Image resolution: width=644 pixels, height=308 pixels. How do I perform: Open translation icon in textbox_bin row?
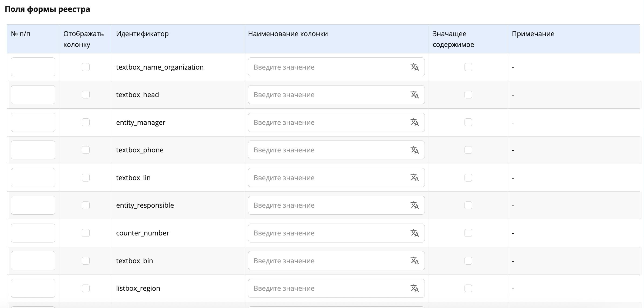pos(415,261)
